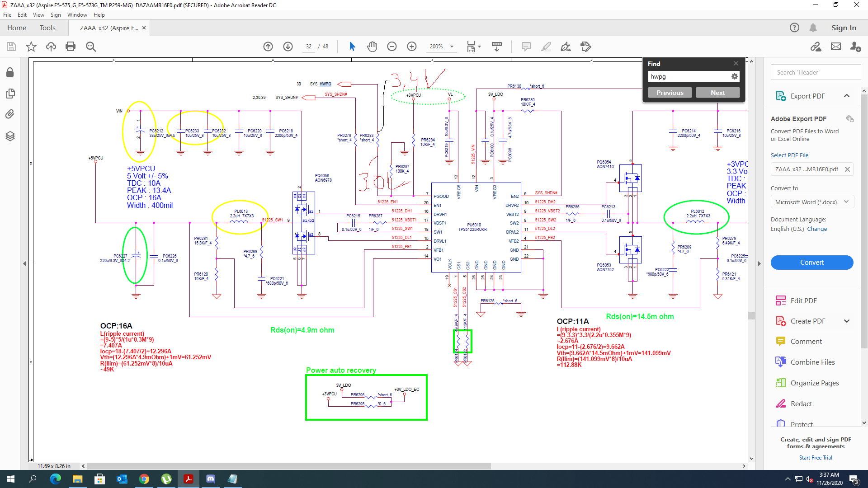Add a sticky note comment
Viewport: 868px width, 488px height.
(x=526, y=47)
